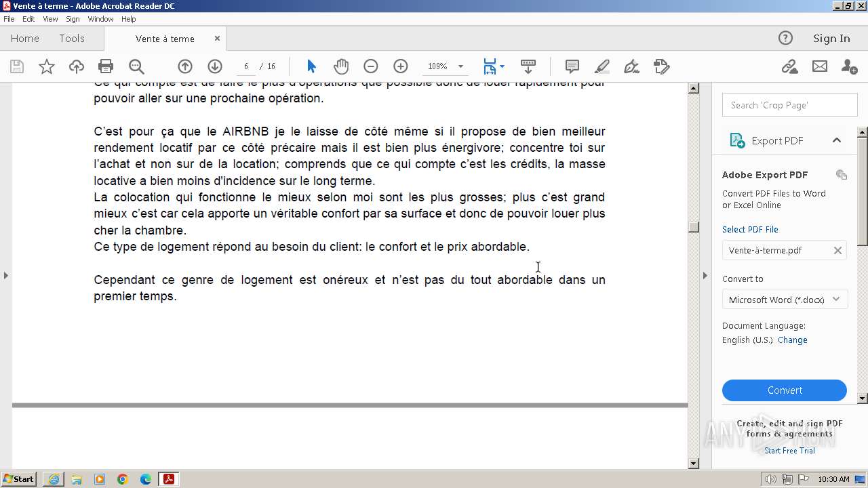Viewport: 868px width, 488px height.
Task: Open the Fill & Sign pen tool
Action: point(631,66)
